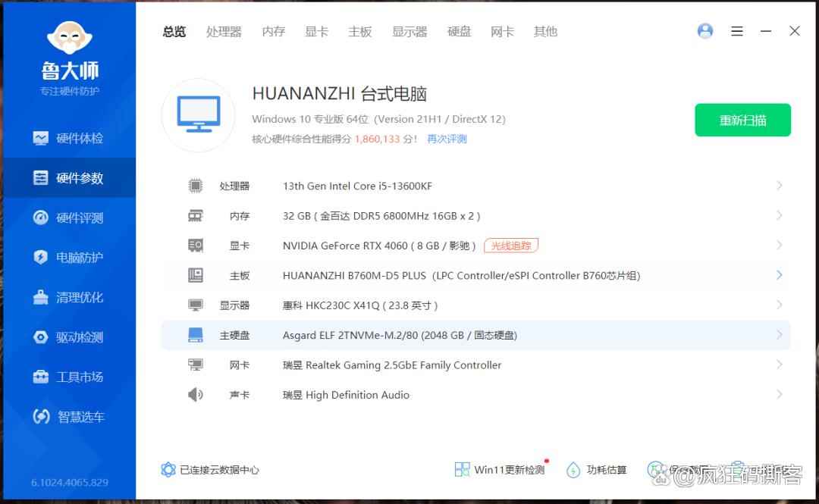Click the 显卡 graphics card icon
The width and height of the screenshot is (819, 504).
click(x=196, y=246)
